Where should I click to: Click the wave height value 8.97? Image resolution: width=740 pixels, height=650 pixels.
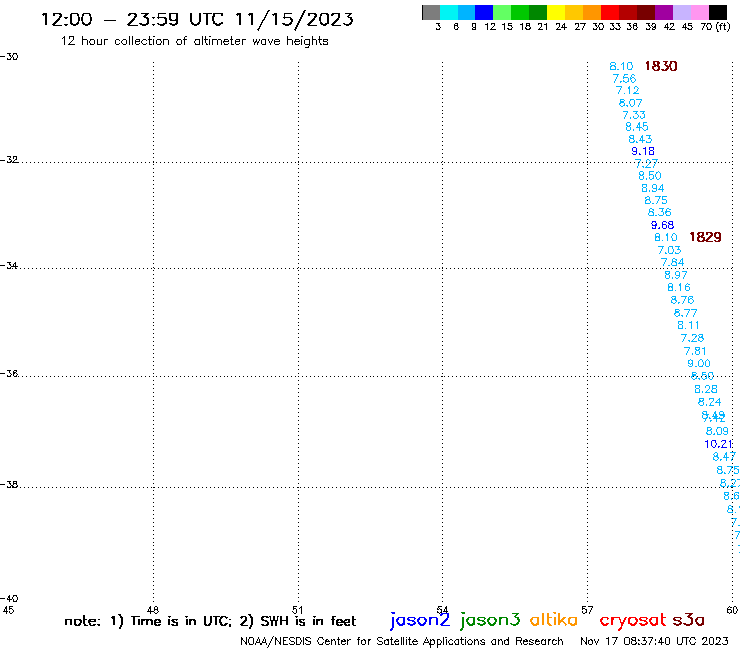(x=676, y=275)
